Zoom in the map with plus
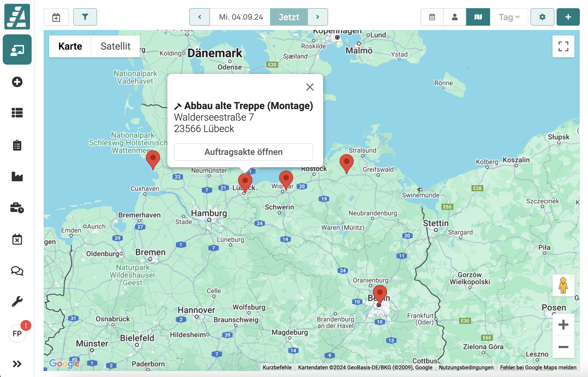Image resolution: width=588 pixels, height=377 pixels. point(563,325)
